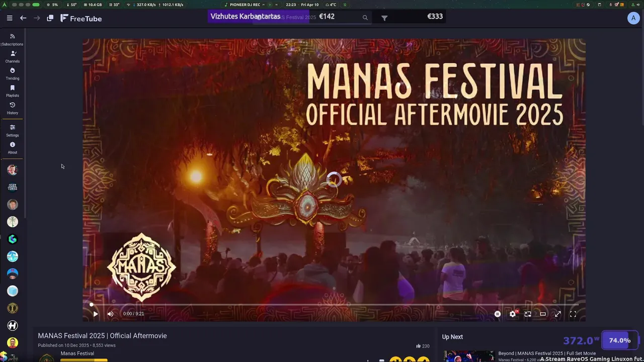Mute the video volume
Viewport: 644px width, 362px height.
pos(110,314)
